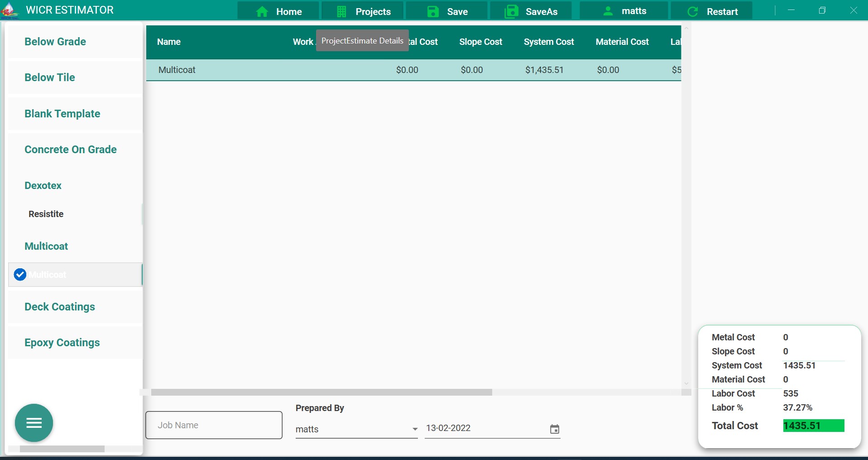
Task: Sort by the System Cost column header
Action: (549, 42)
